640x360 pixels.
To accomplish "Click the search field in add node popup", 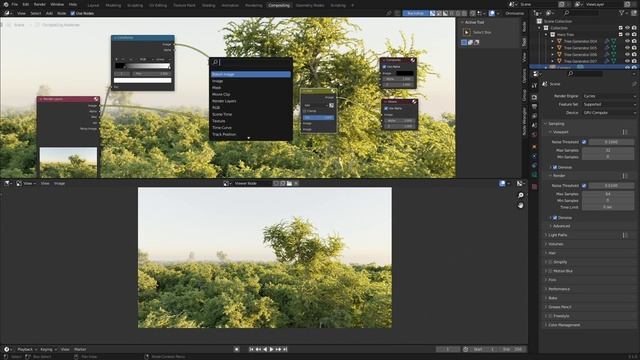I will (251, 62).
